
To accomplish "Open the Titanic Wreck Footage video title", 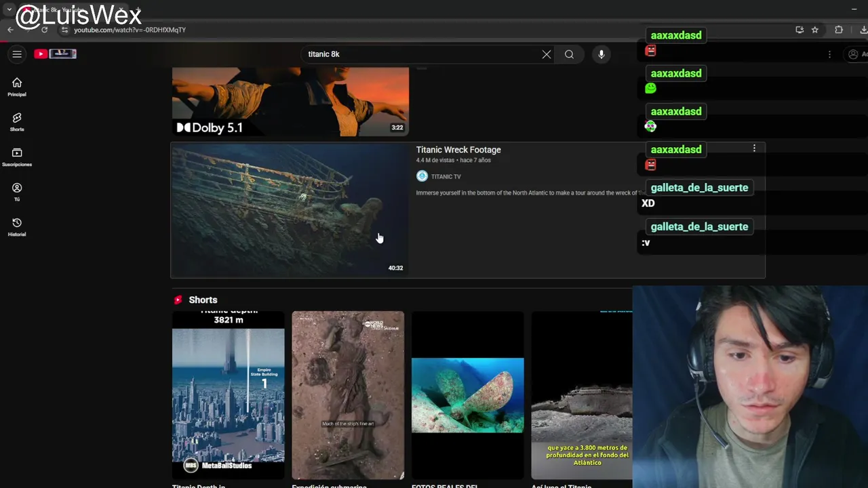I will 458,150.
